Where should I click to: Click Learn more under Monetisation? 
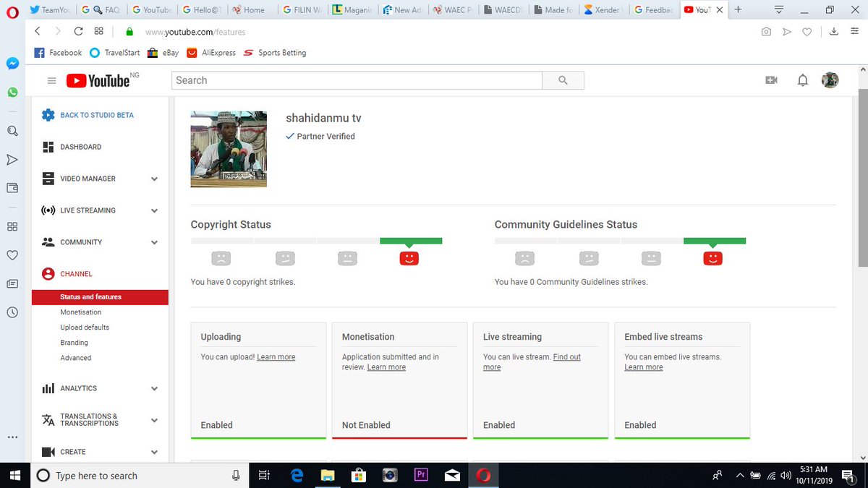(386, 367)
